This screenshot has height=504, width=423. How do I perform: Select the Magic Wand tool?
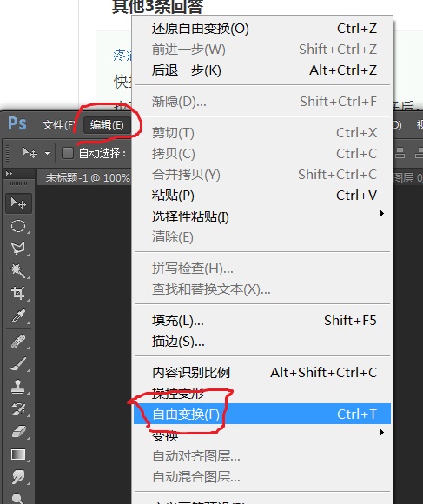[x=18, y=271]
